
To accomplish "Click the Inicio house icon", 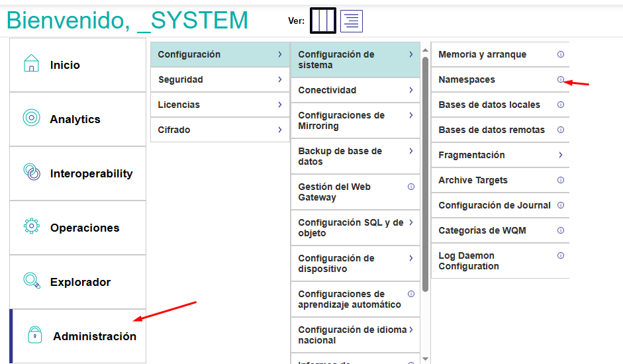I will 31,64.
